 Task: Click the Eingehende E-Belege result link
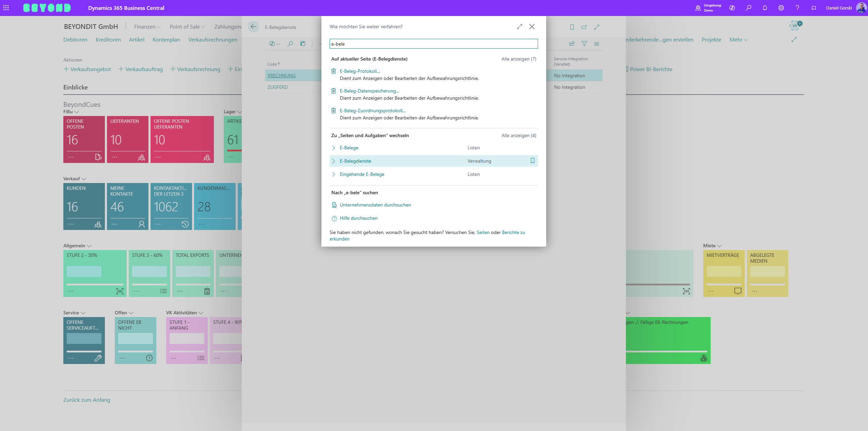point(362,174)
